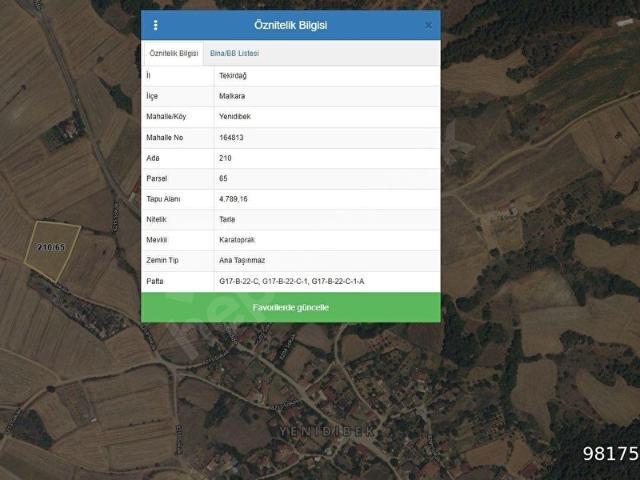Click the Mevkii value Karatoprak
The height and width of the screenshot is (480, 640).
pyautogui.click(x=237, y=240)
